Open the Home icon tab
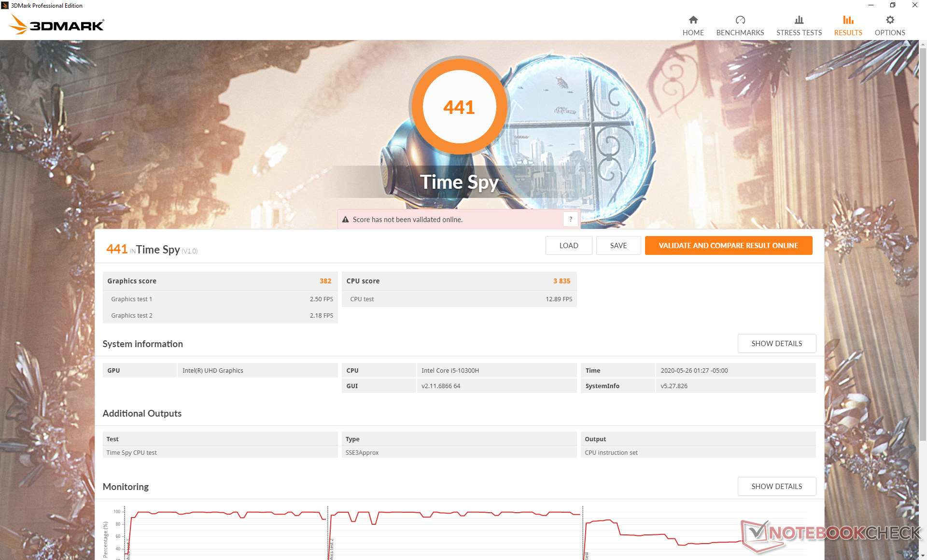Screen dimensions: 927x560 (x=693, y=20)
